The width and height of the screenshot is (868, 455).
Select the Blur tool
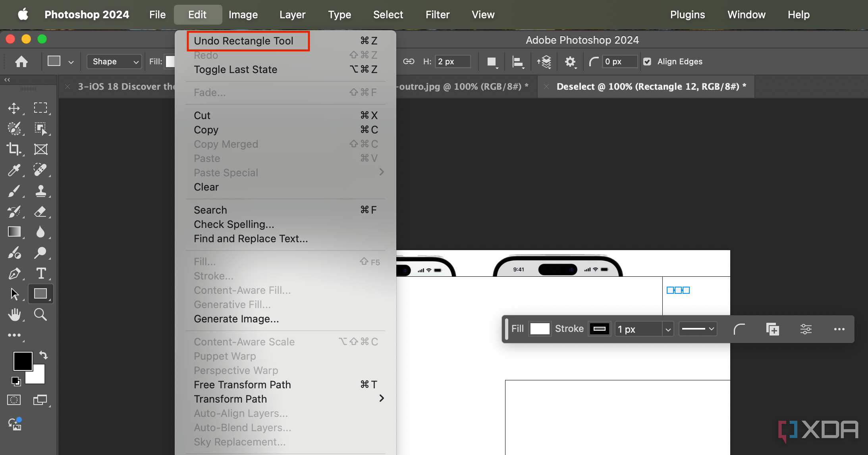[40, 232]
